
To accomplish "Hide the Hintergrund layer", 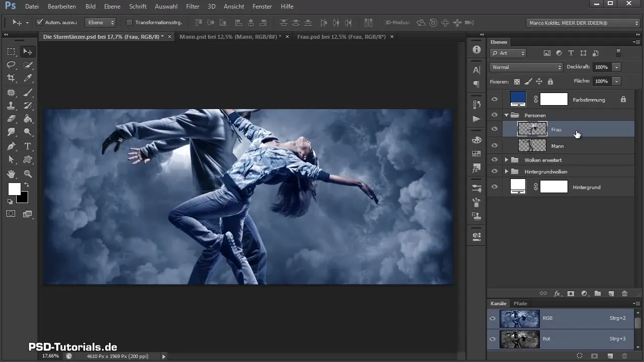I will tap(495, 187).
